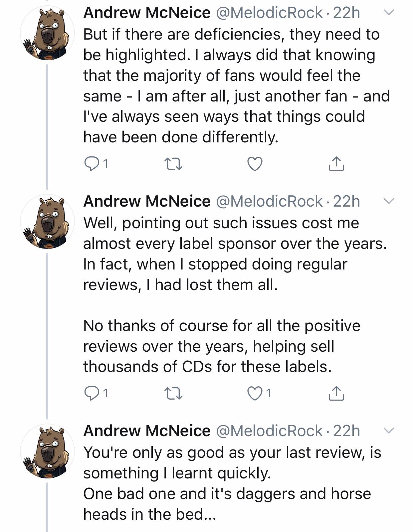
Task: Tap avatar beside 'last review' tweet
Action: click(47, 451)
